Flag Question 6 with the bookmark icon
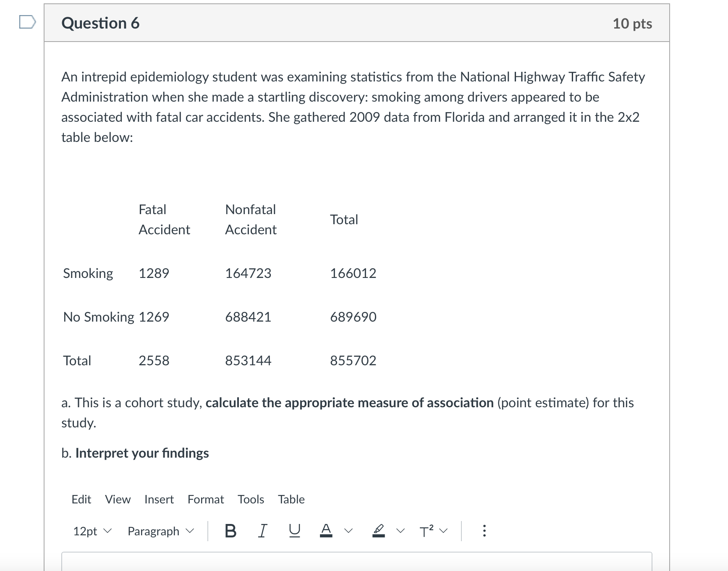 (x=27, y=22)
